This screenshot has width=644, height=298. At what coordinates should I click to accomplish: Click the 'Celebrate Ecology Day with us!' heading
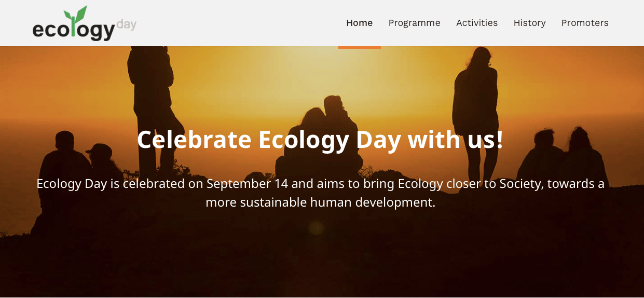coord(320,140)
